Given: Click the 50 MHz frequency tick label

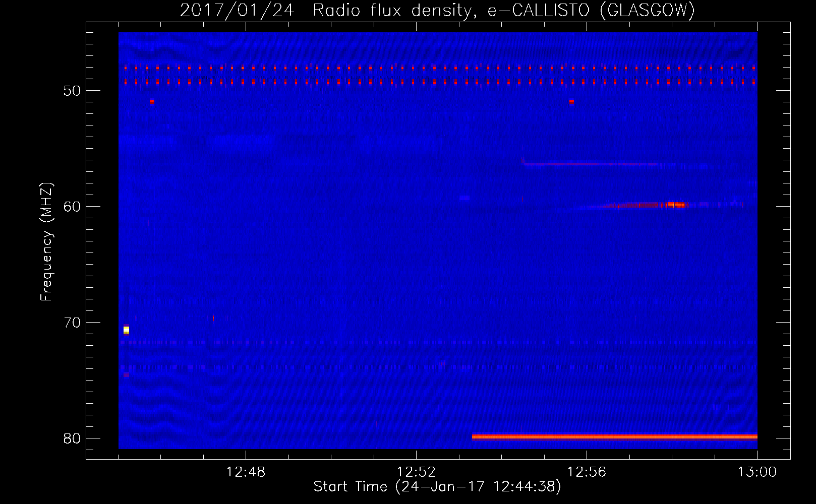Looking at the screenshot, I should [72, 91].
